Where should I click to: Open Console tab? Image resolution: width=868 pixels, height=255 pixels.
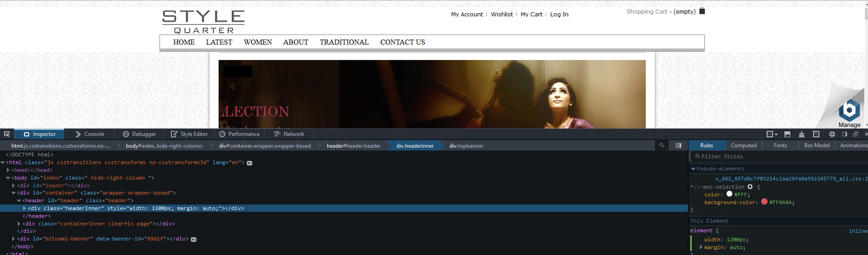(90, 134)
